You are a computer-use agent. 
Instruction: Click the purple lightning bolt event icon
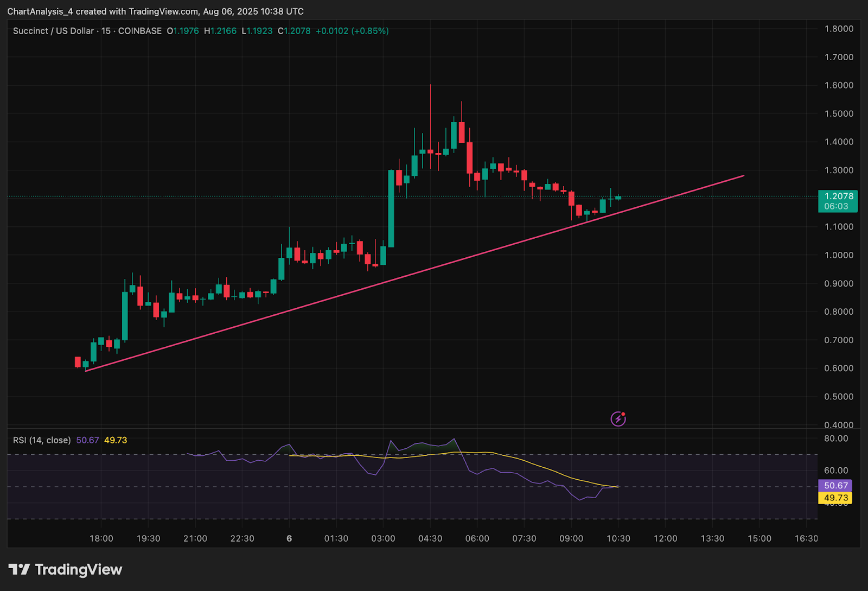click(x=618, y=418)
